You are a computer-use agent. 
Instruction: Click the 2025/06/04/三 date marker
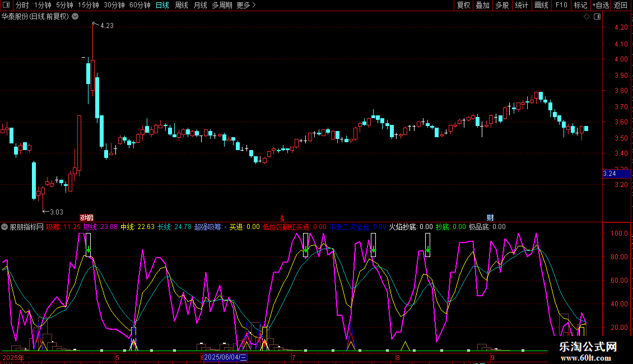[225, 357]
